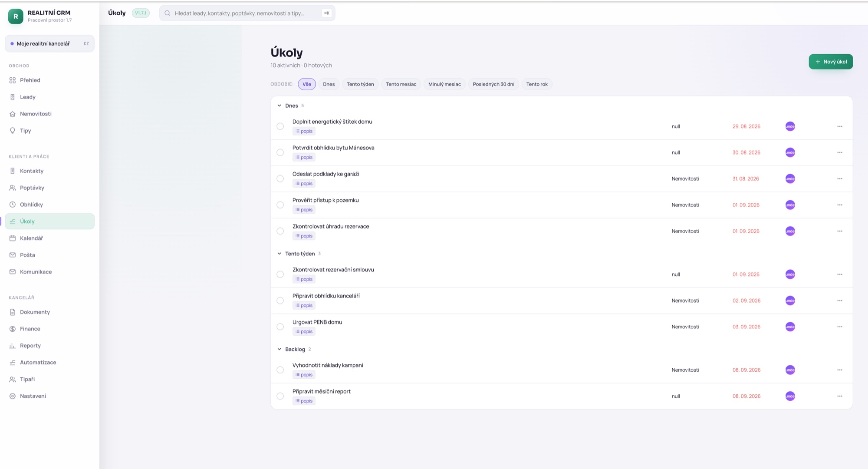The width and height of the screenshot is (868, 469).
Task: Open more options for Prověřit přístup k pozemku
Action: pyautogui.click(x=840, y=205)
